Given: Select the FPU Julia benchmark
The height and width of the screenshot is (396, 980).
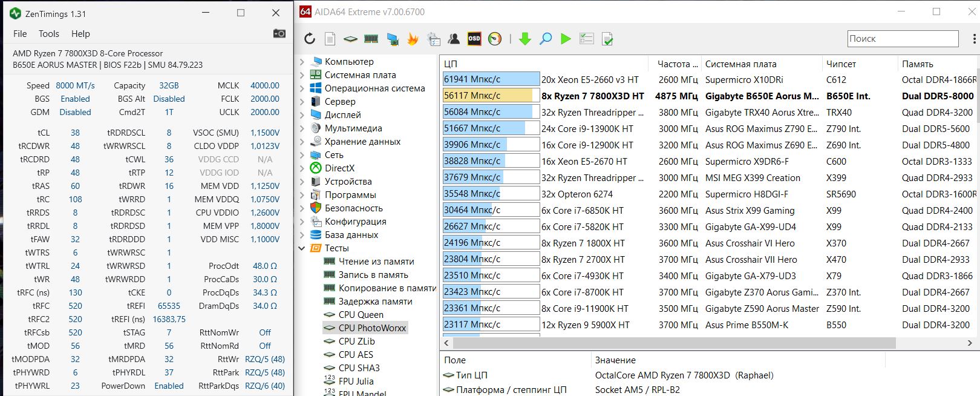Looking at the screenshot, I should (x=356, y=381).
